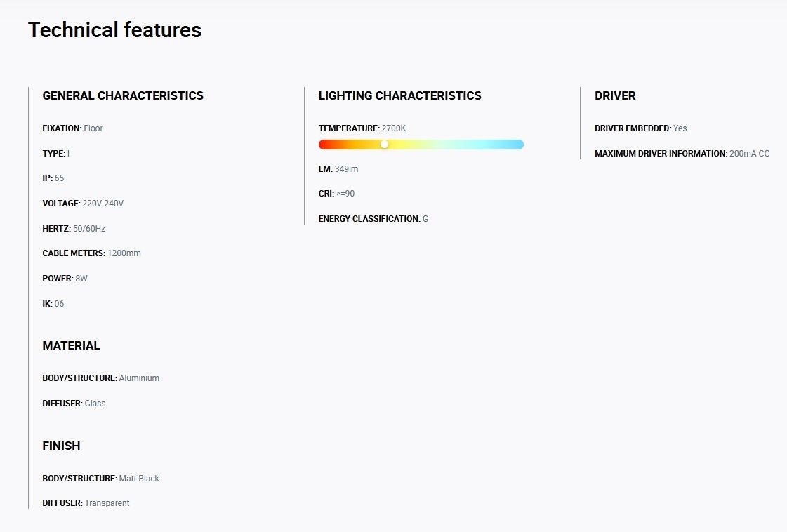Click the color temperature slider handle
Screen dimensions: 787x532
pyautogui.click(x=384, y=145)
